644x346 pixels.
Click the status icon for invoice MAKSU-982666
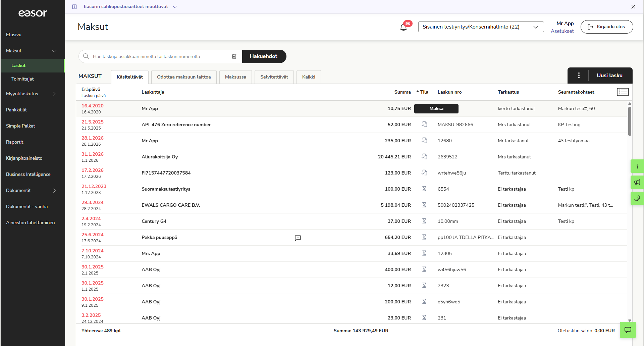424,125
